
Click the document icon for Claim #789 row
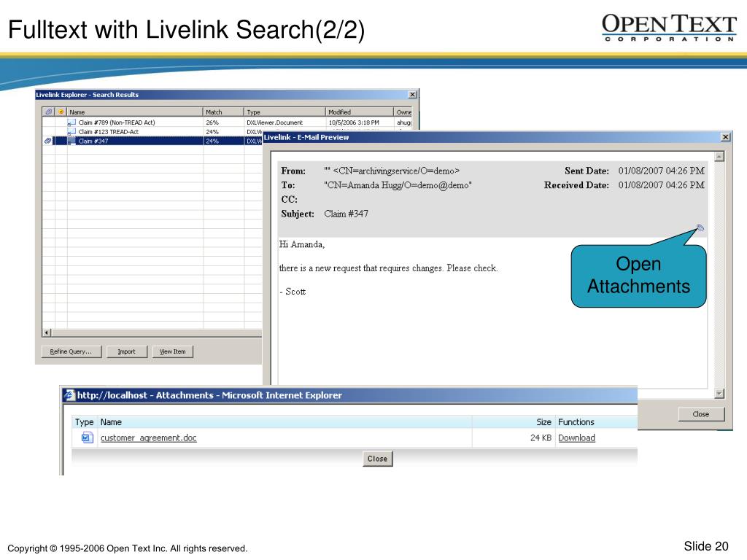pyautogui.click(x=72, y=122)
